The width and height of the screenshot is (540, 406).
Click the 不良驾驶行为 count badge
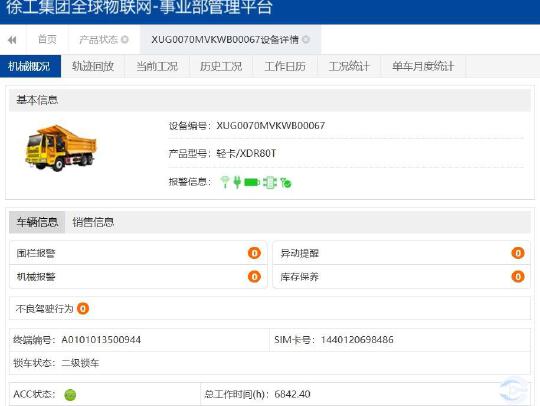click(x=83, y=308)
